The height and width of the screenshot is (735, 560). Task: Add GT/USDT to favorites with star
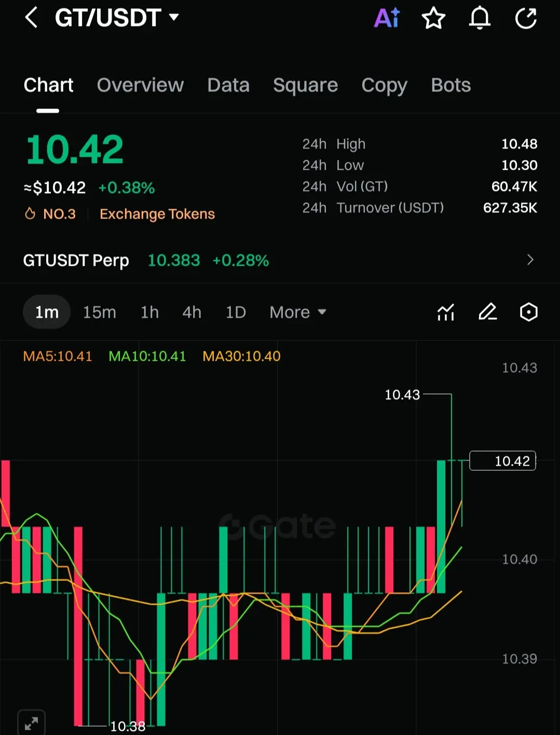[433, 19]
